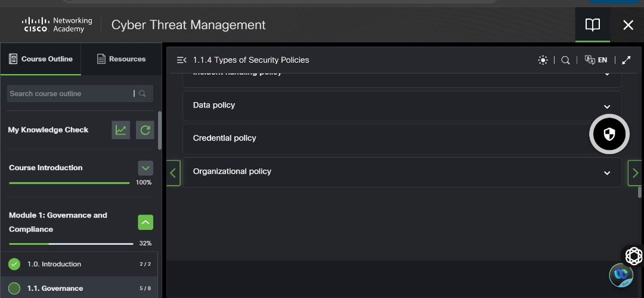644x298 pixels.
Task: Refresh My Knowledge Check
Action: coord(145,130)
